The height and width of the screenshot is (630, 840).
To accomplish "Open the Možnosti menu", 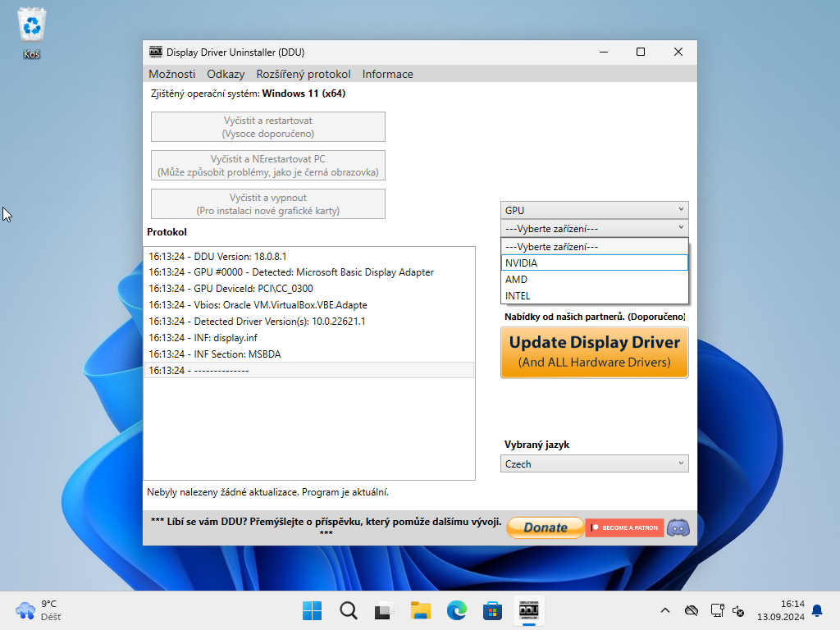I will tap(171, 74).
